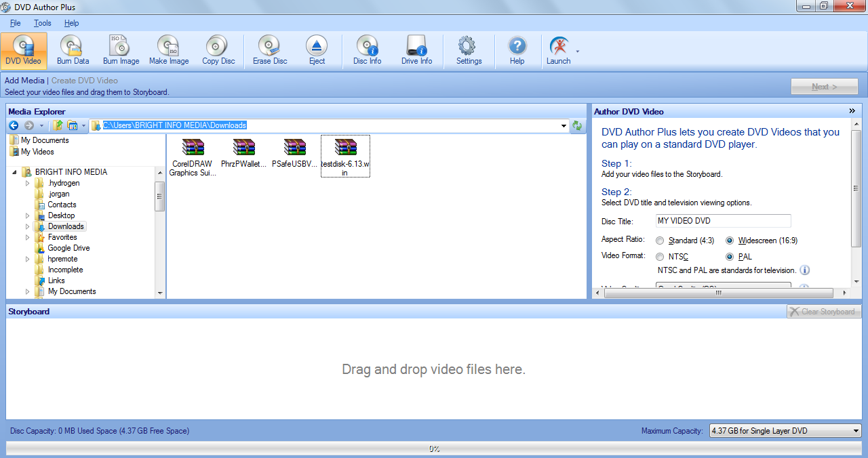The image size is (868, 458).
Task: Expand the path address bar dropdown
Action: click(564, 125)
